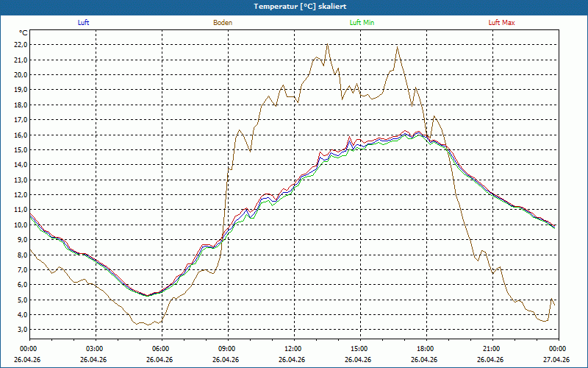The width and height of the screenshot is (588, 368).
Task: Click the '7,0' y-axis value
Action: pyautogui.click(x=23, y=269)
